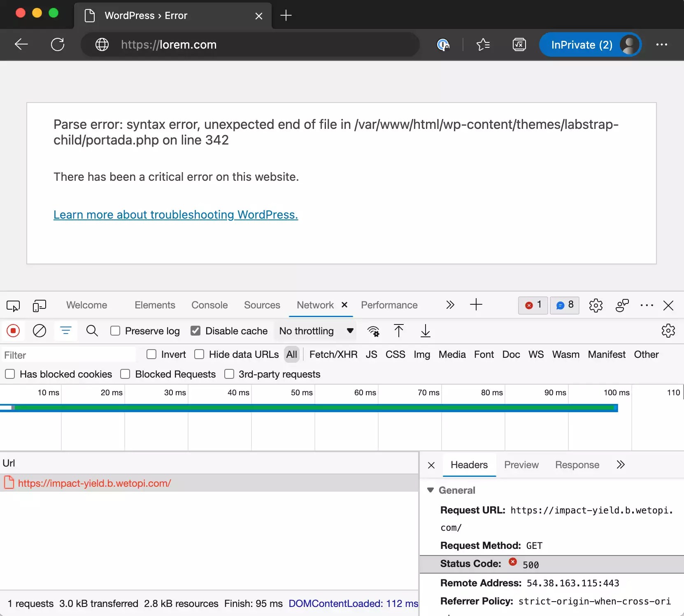This screenshot has width=684, height=616.
Task: Open the troubleshooting WordPress link
Action: pyautogui.click(x=175, y=215)
